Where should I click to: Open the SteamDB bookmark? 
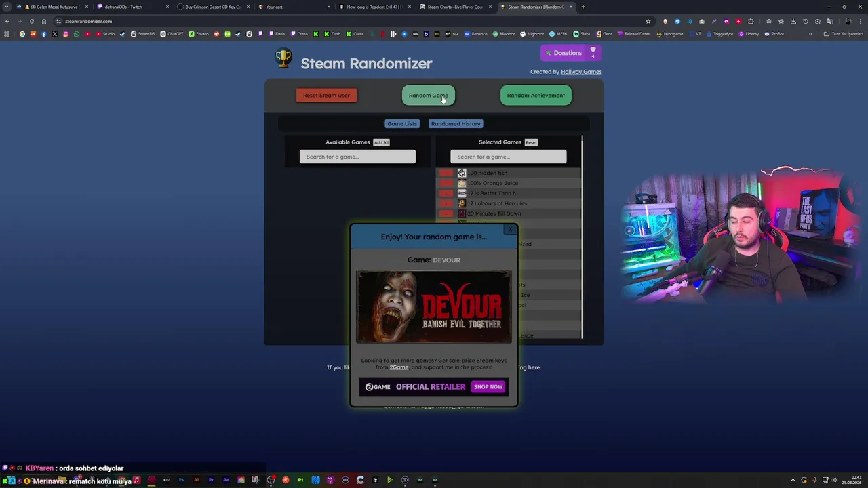click(x=142, y=34)
